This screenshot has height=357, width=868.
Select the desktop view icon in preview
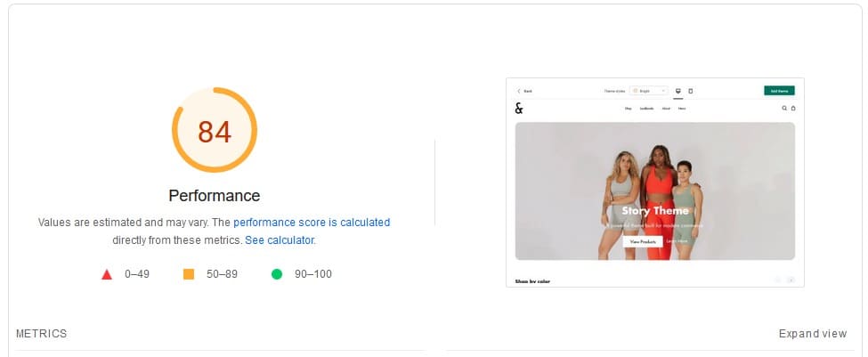tap(678, 91)
